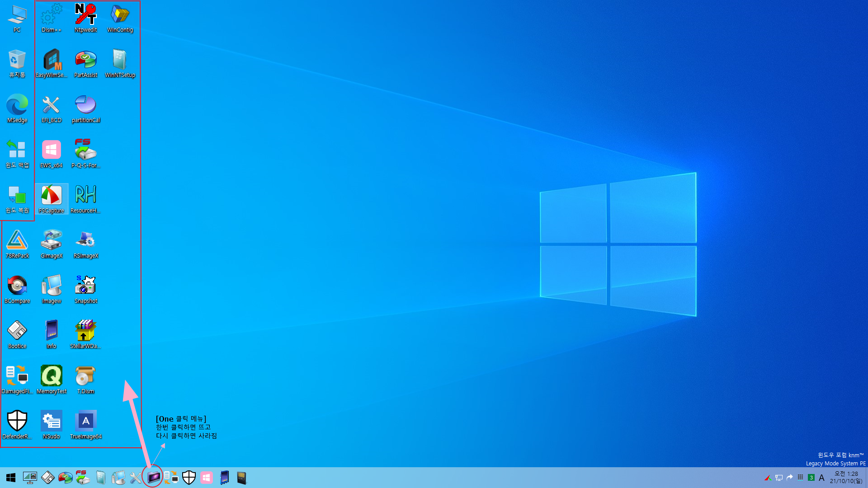The width and height of the screenshot is (868, 488).
Task: Click the wrench tools taskbar icon
Action: (136, 478)
